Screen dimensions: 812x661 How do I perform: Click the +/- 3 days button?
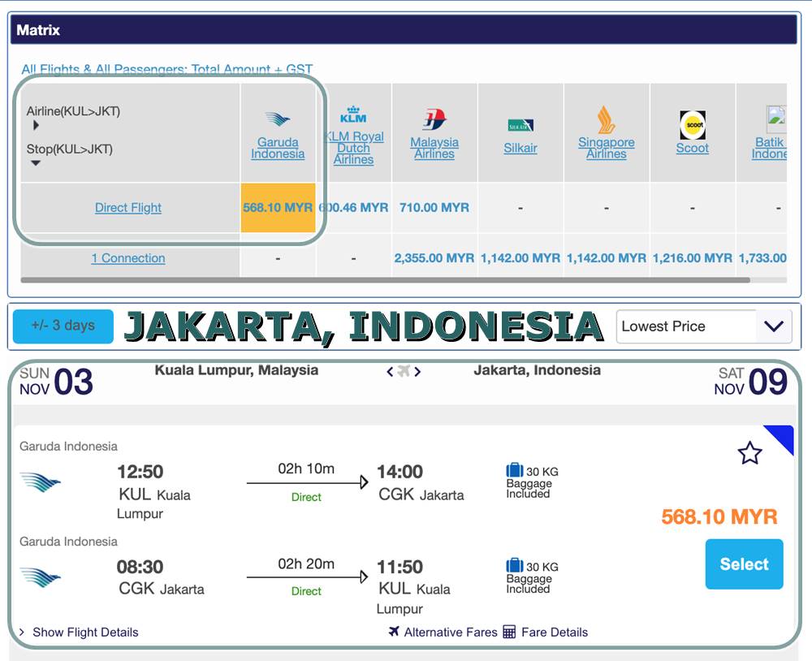coord(63,326)
